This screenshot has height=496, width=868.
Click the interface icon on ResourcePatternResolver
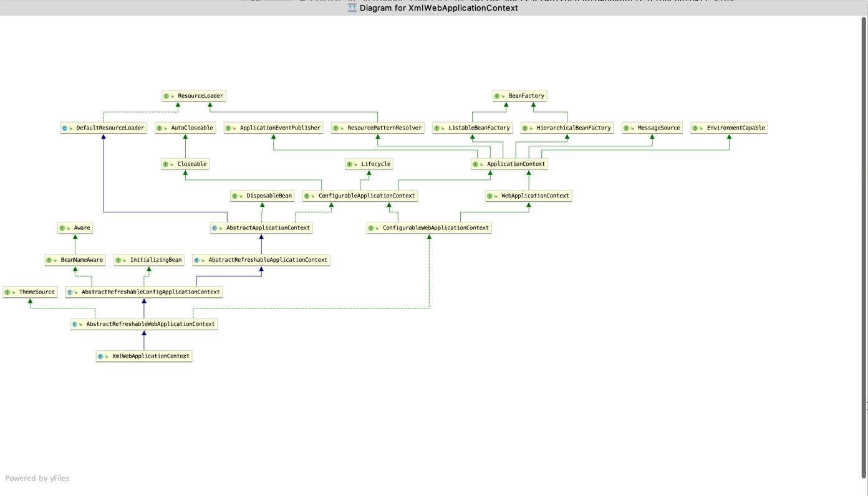336,128
